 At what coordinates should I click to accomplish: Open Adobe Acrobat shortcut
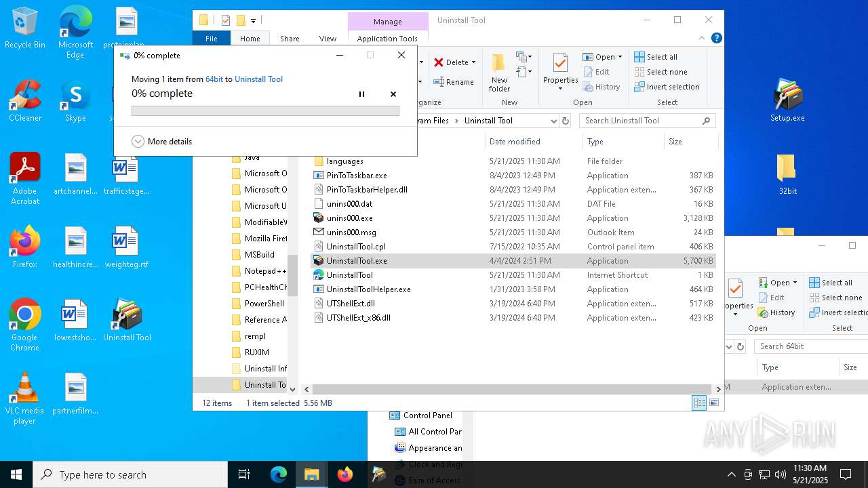pos(25,179)
